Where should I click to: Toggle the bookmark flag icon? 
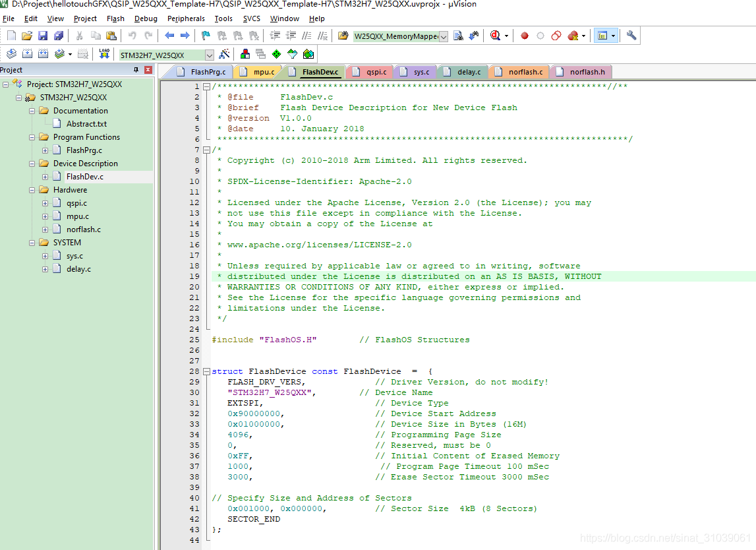(x=206, y=36)
